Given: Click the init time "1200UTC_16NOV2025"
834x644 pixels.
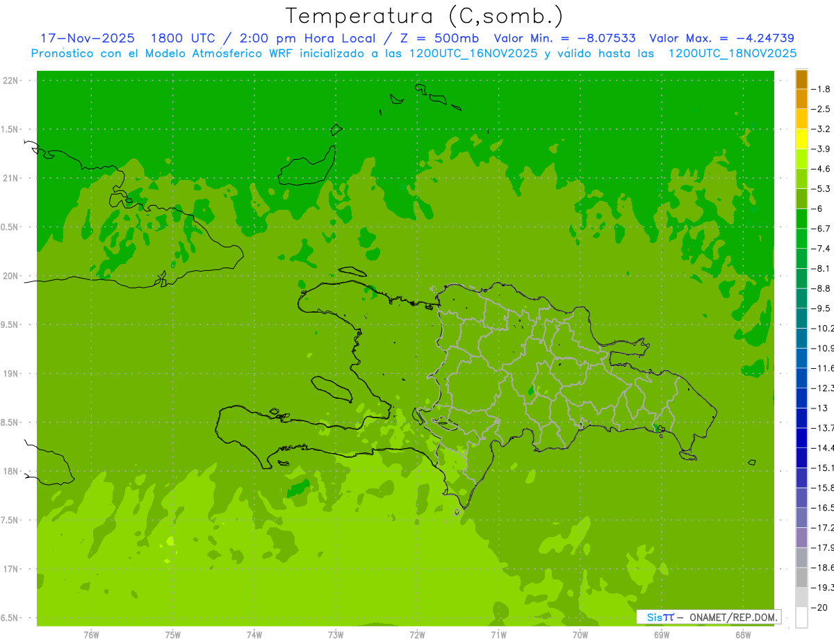Looking at the screenshot, I should (473, 53).
